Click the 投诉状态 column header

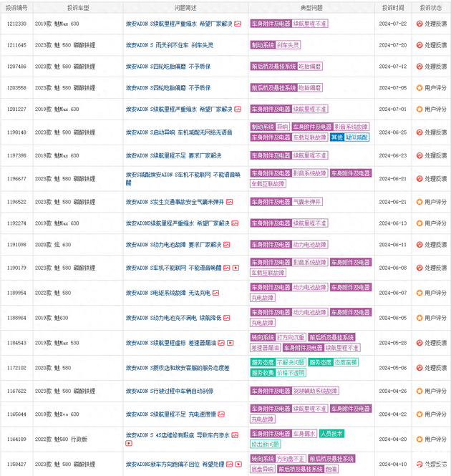coord(432,6)
